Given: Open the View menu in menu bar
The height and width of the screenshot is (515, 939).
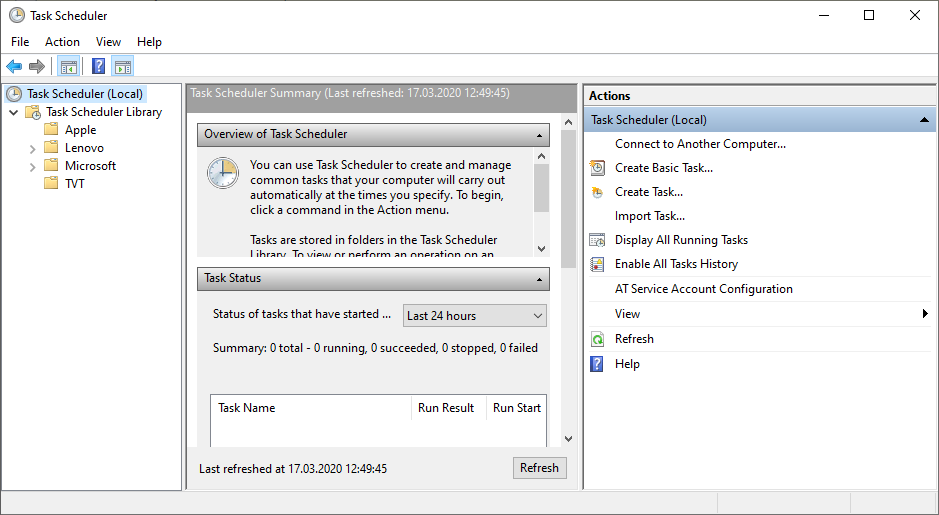Looking at the screenshot, I should coord(108,42).
